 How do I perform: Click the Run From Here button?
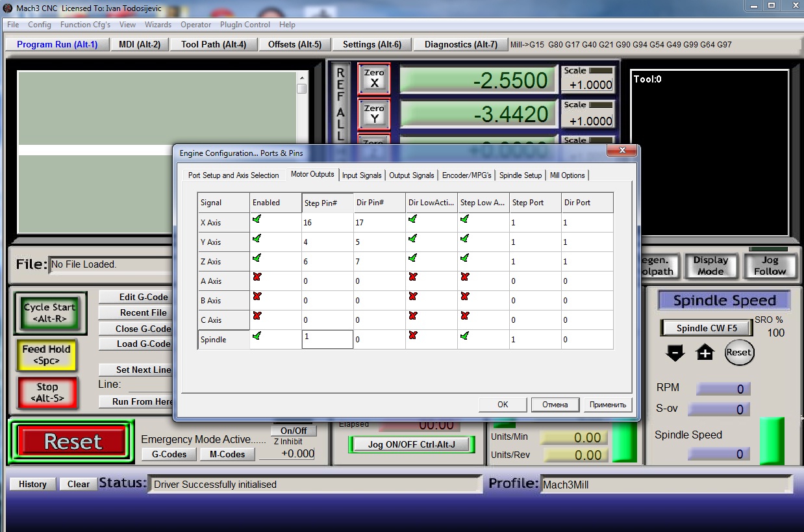[x=136, y=401]
